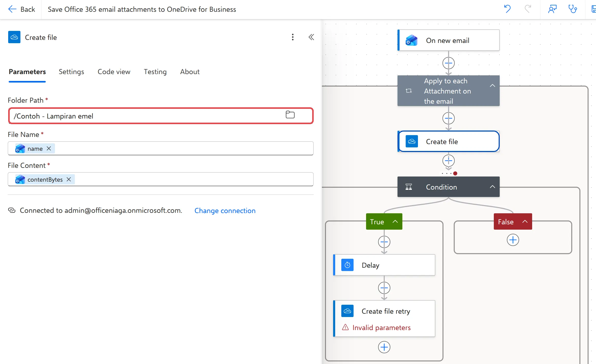596x364 pixels.
Task: Open the About tab
Action: click(190, 72)
